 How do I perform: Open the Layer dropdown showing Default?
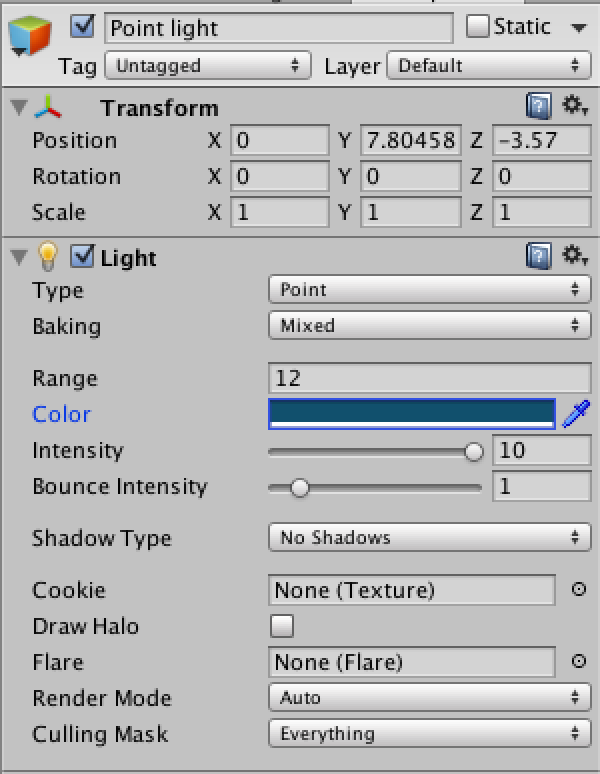(489, 65)
